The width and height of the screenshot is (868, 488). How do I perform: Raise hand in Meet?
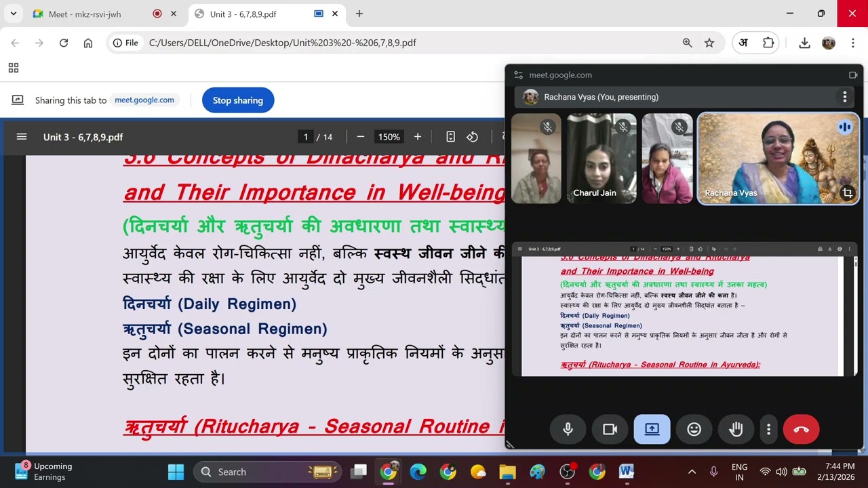pos(736,429)
